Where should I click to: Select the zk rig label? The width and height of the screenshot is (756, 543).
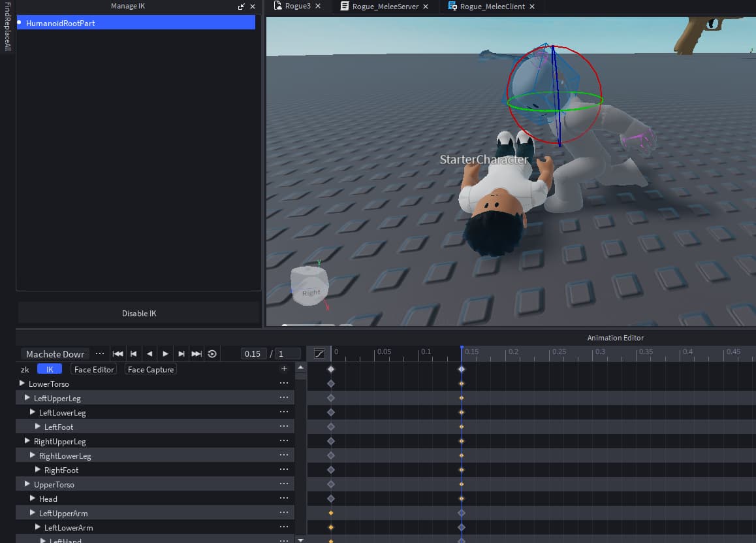[x=25, y=369]
